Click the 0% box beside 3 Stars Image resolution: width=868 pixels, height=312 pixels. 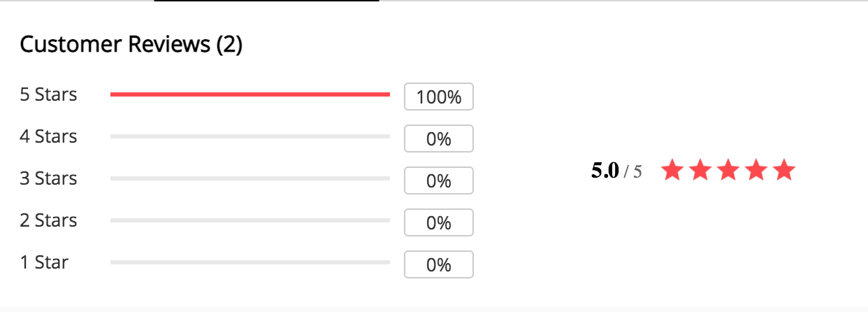coord(439,180)
